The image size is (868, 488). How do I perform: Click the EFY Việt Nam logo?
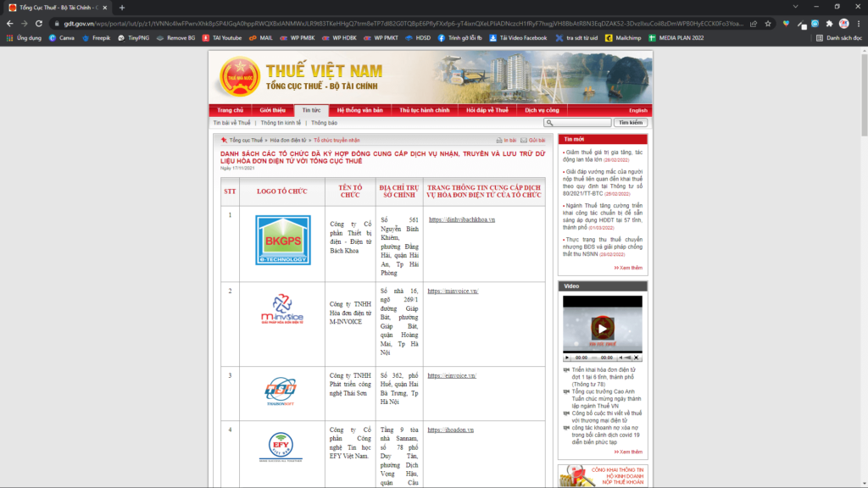coord(281,447)
